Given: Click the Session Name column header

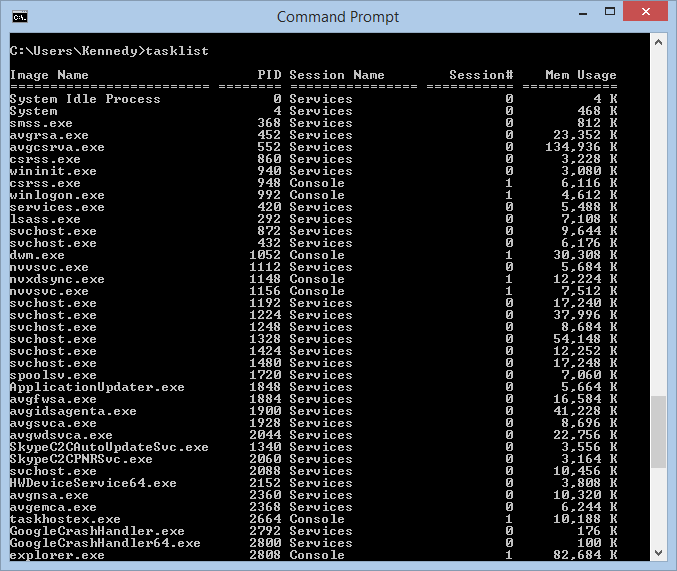Looking at the screenshot, I should [337, 75].
